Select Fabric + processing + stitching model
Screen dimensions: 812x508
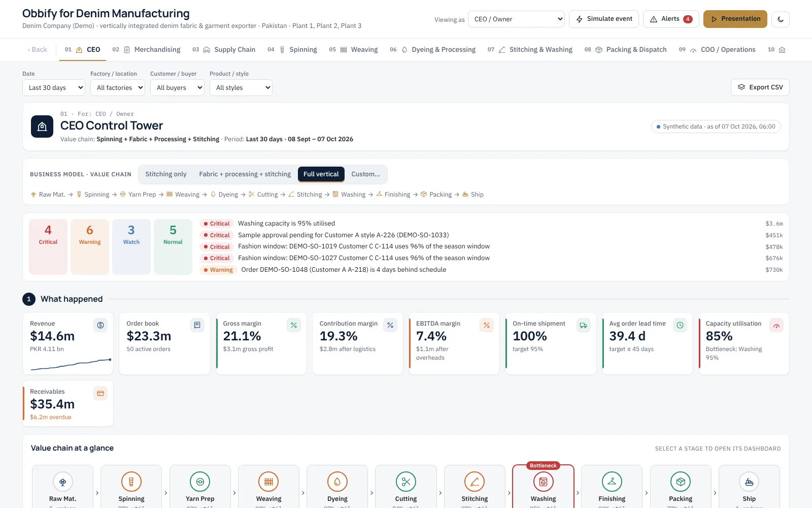pos(245,174)
